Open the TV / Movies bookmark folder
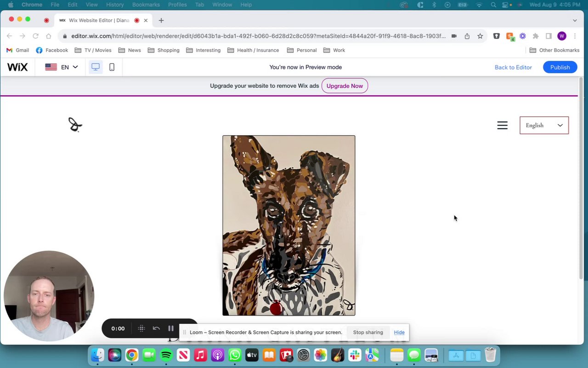Image resolution: width=588 pixels, height=368 pixels. click(93, 50)
